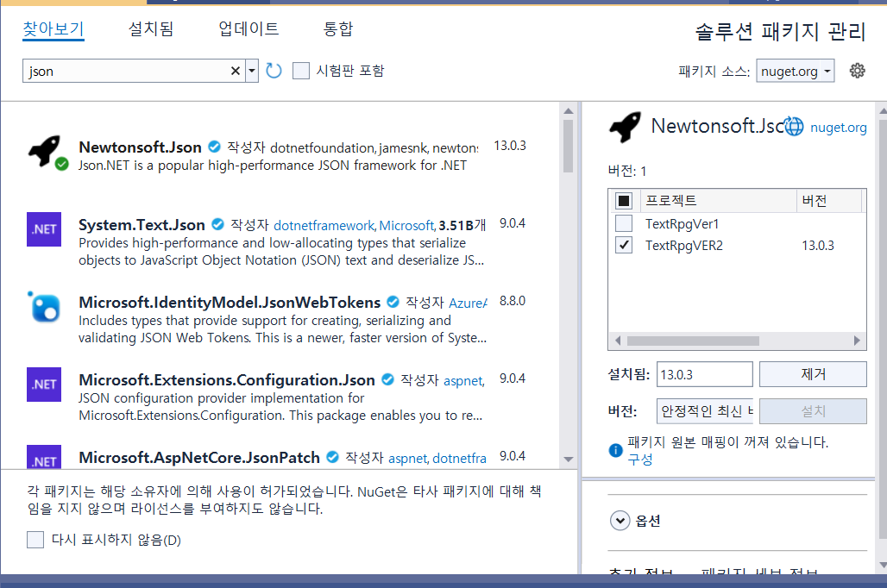Click the info icon about package source mapping
Image resolution: width=887 pixels, height=588 pixels.
pos(615,450)
